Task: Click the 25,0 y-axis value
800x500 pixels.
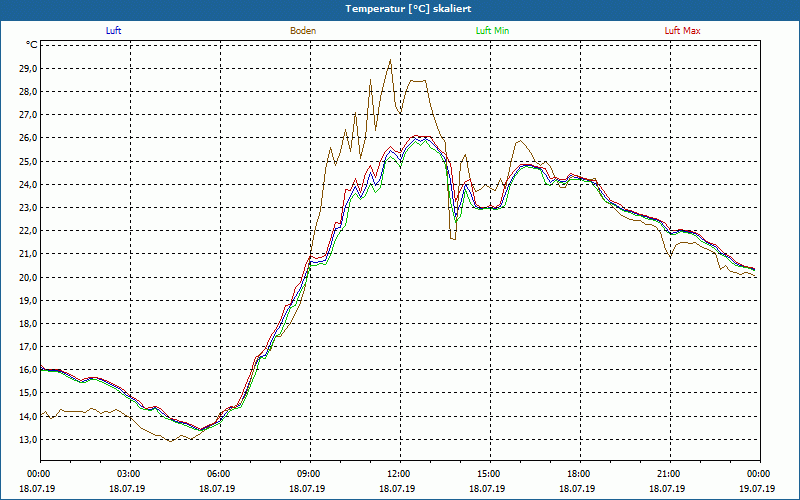Action: (28, 162)
